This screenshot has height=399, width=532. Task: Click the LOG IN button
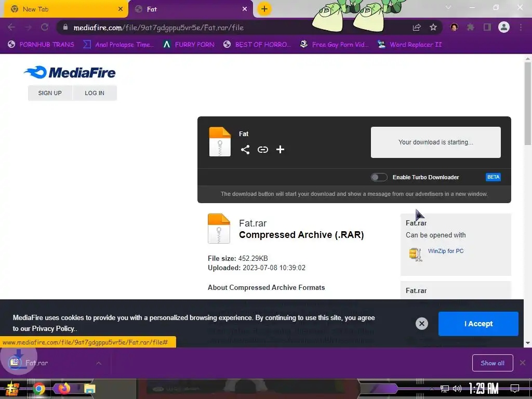[95, 93]
